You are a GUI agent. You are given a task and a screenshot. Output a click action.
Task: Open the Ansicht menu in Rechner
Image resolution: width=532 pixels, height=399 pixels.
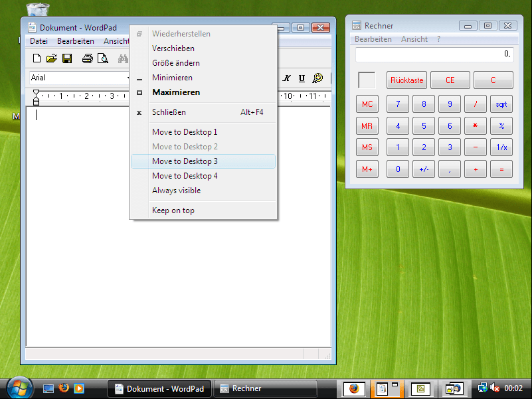[x=414, y=39]
